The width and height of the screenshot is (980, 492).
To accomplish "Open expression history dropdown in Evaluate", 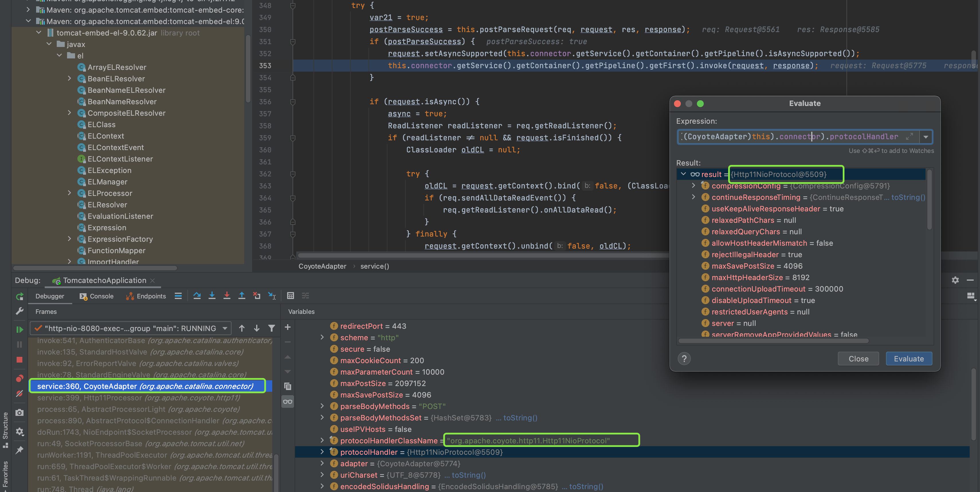I will [926, 137].
